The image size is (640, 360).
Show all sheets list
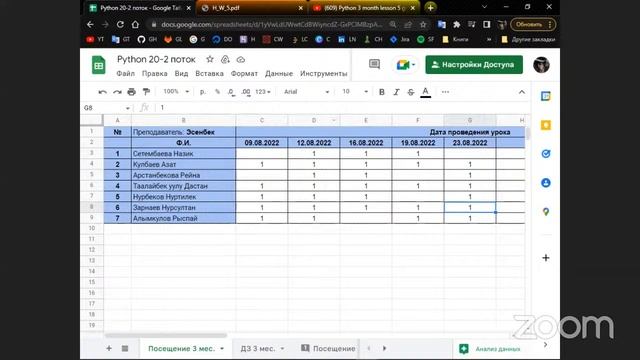click(125, 348)
